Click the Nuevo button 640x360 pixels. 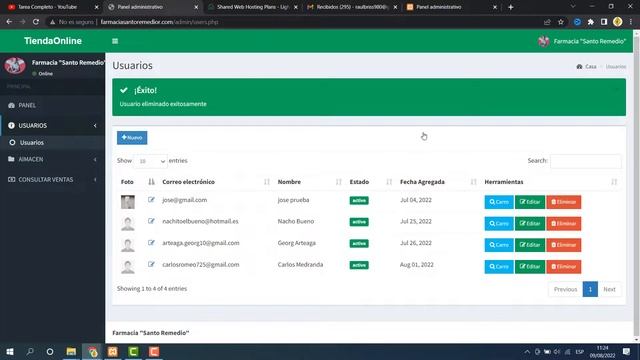[x=132, y=138]
